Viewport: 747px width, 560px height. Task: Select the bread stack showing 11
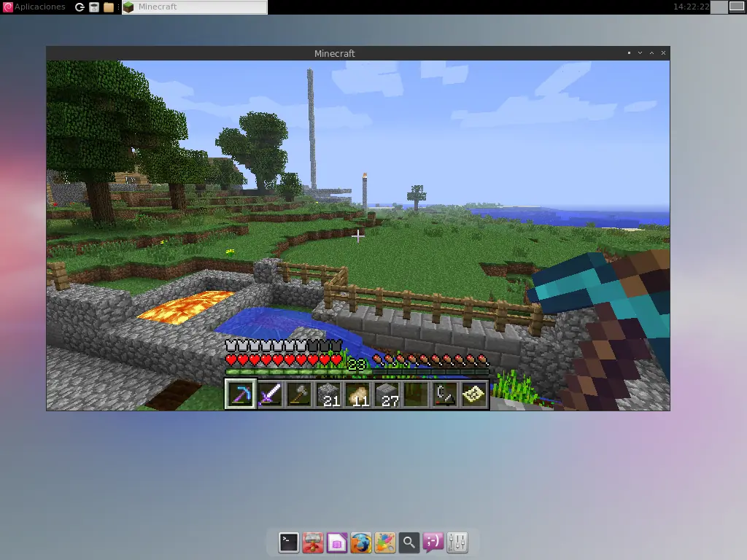click(x=357, y=394)
